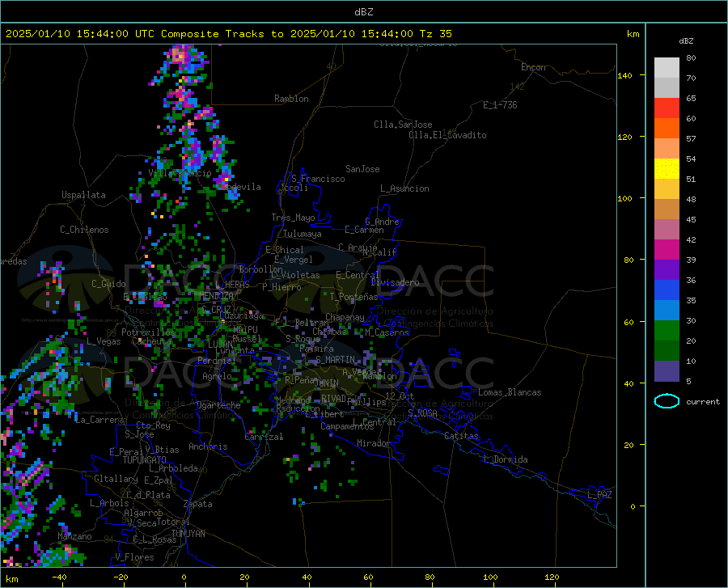Click the 'Encon' place label
Screen dimensions: 728x588
[533, 67]
